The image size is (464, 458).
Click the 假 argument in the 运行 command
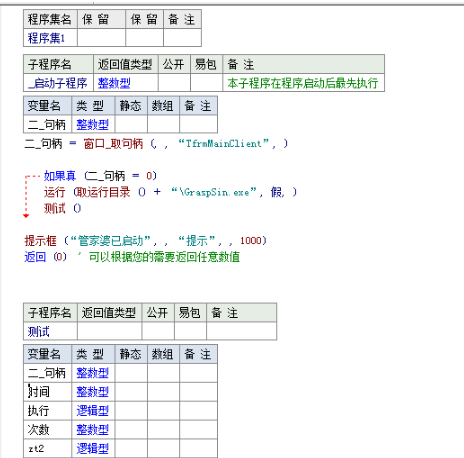[276, 192]
